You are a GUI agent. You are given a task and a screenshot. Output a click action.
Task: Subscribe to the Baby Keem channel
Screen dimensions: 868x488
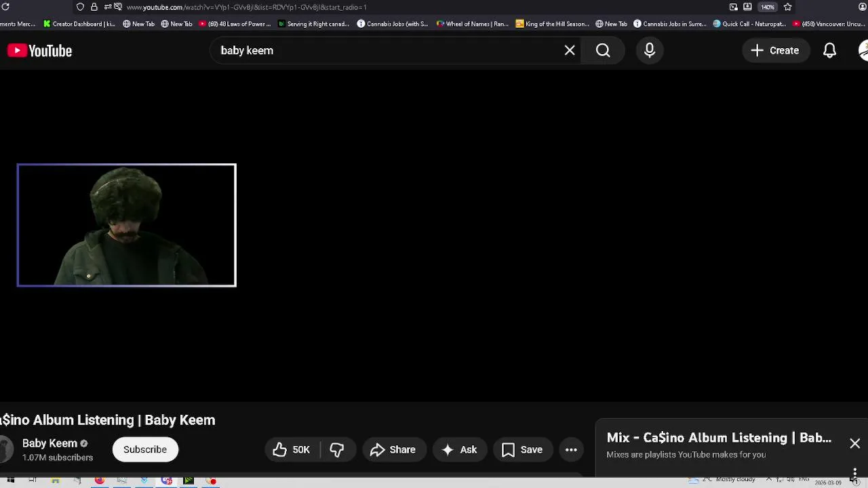click(145, 449)
